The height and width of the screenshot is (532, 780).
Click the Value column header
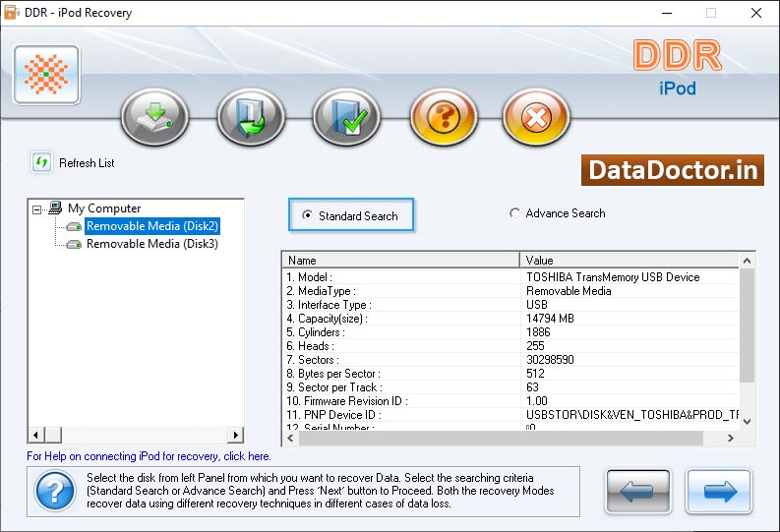630,260
